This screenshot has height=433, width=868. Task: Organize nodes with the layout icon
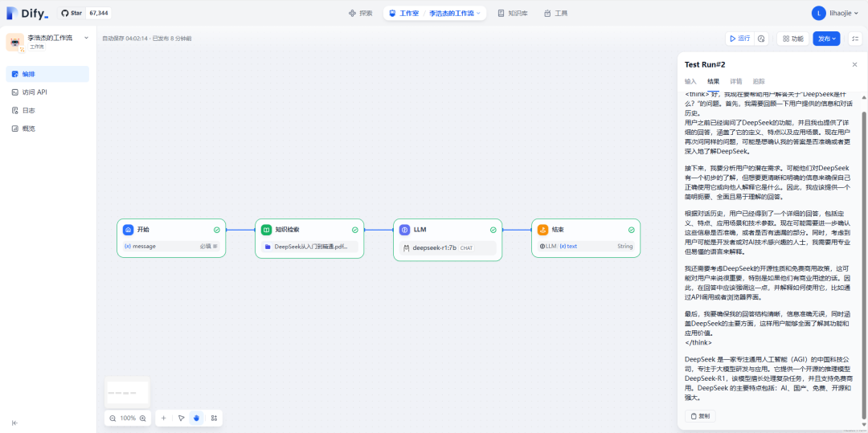(x=215, y=418)
